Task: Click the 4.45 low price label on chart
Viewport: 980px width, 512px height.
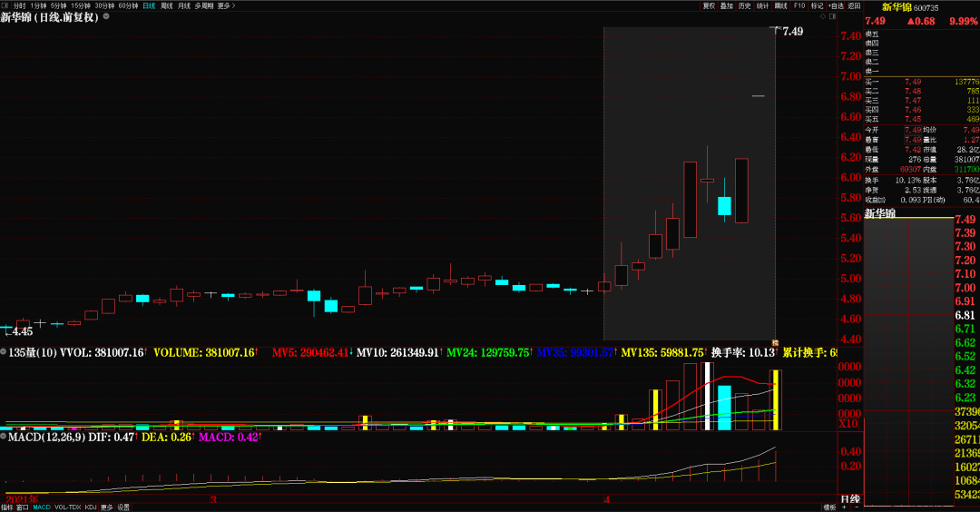Action: point(23,331)
